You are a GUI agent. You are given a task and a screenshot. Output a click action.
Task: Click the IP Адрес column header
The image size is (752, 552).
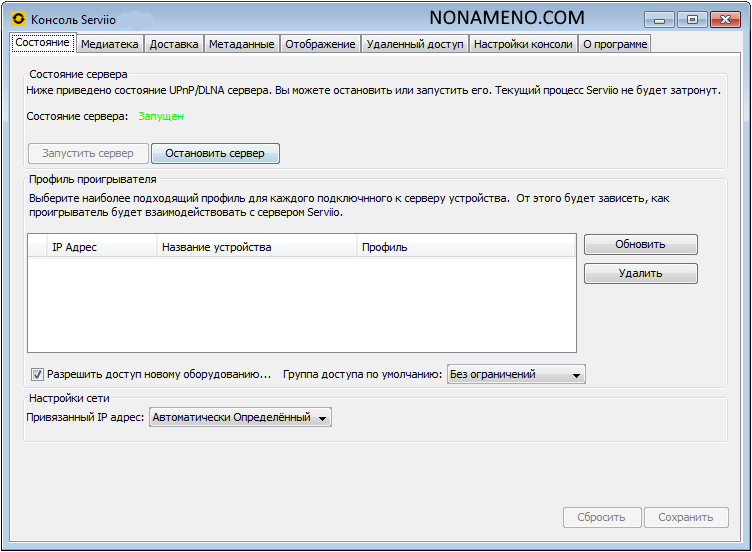point(92,247)
